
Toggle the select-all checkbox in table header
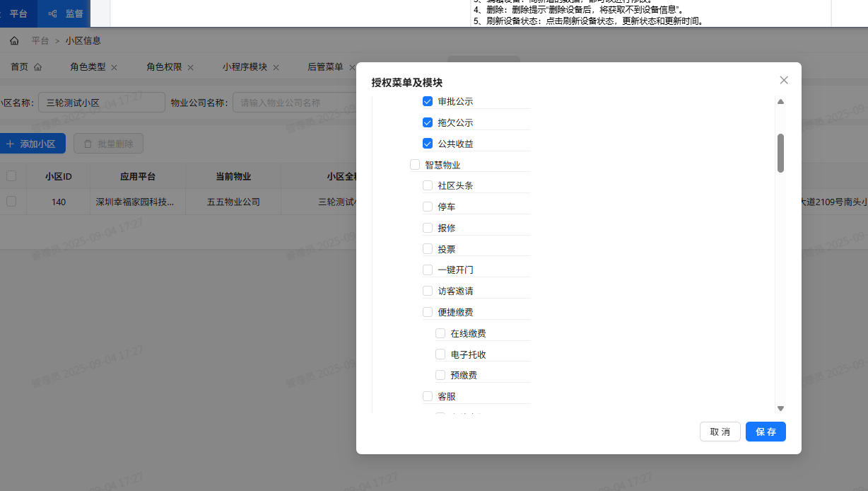(x=11, y=176)
